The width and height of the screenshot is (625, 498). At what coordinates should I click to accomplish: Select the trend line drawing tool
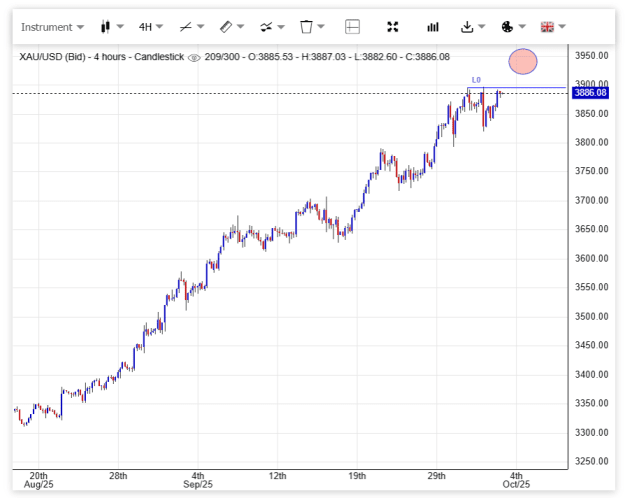[x=185, y=27]
